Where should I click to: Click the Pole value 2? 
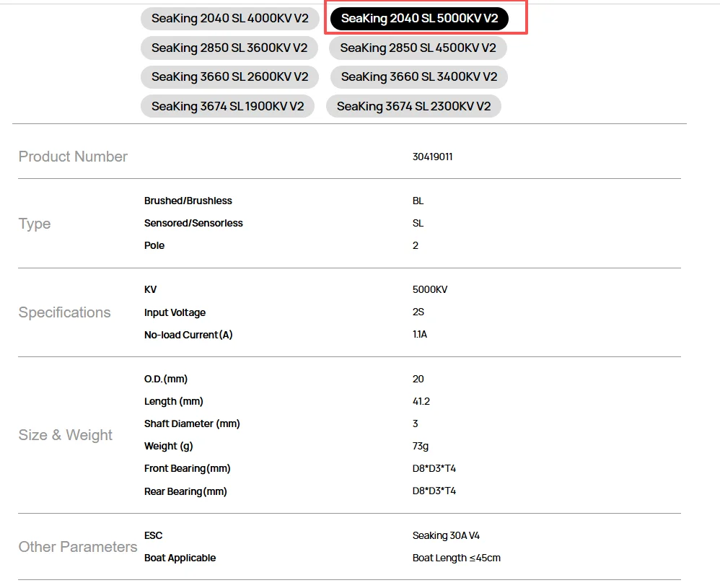coord(415,245)
